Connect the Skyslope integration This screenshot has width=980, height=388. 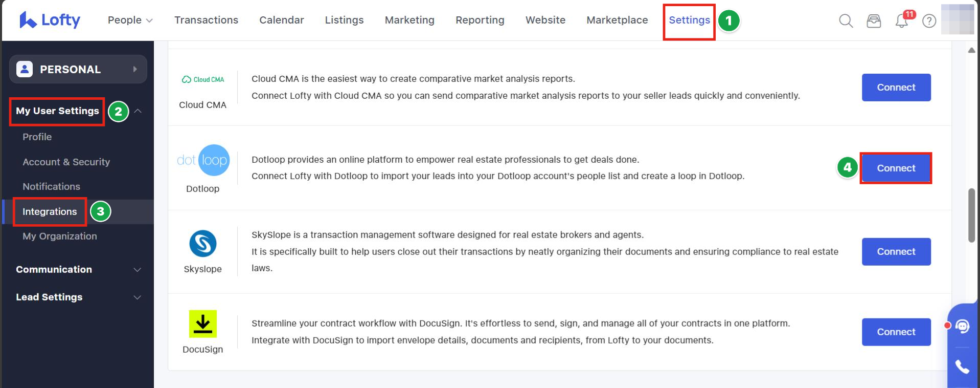896,251
